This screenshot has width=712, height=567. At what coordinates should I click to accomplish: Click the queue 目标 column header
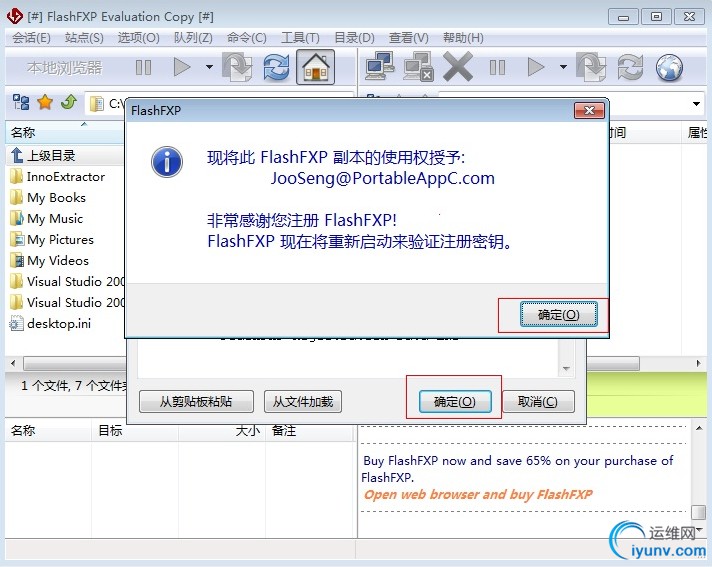[135, 430]
